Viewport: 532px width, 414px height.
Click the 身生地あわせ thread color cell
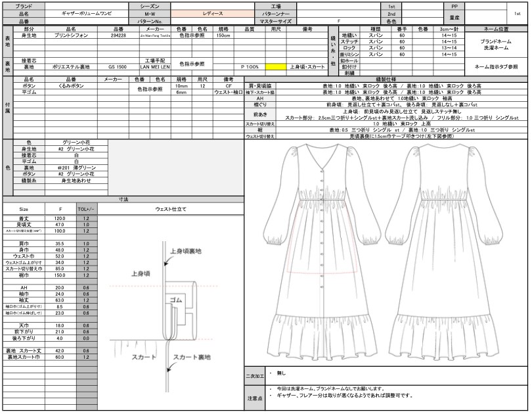click(x=76, y=181)
